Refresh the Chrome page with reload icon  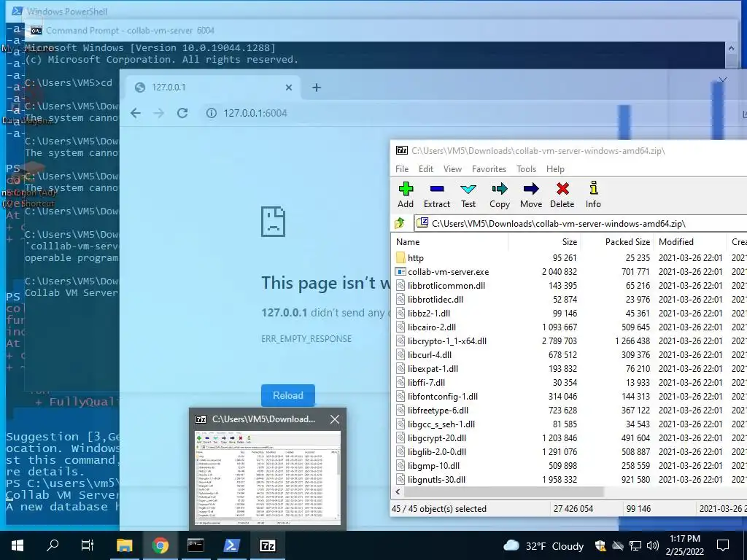182,113
